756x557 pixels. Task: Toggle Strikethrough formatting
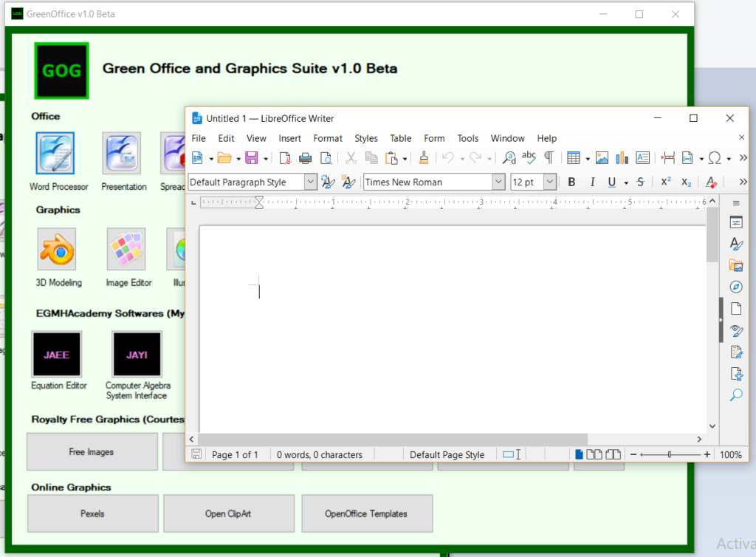pos(640,182)
